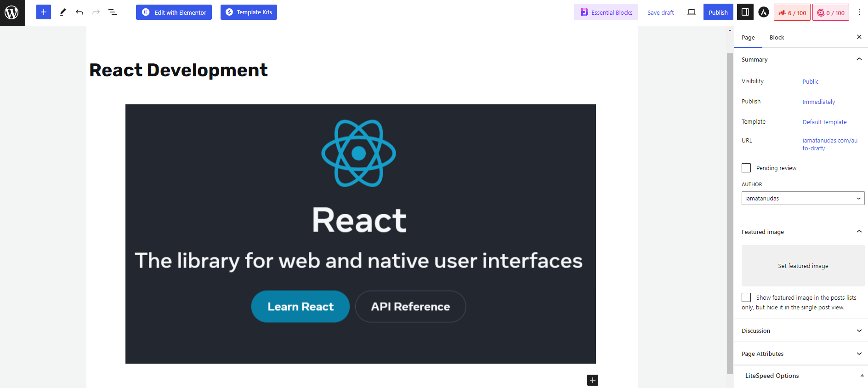
Task: Open the laptop preview icon
Action: pos(692,12)
